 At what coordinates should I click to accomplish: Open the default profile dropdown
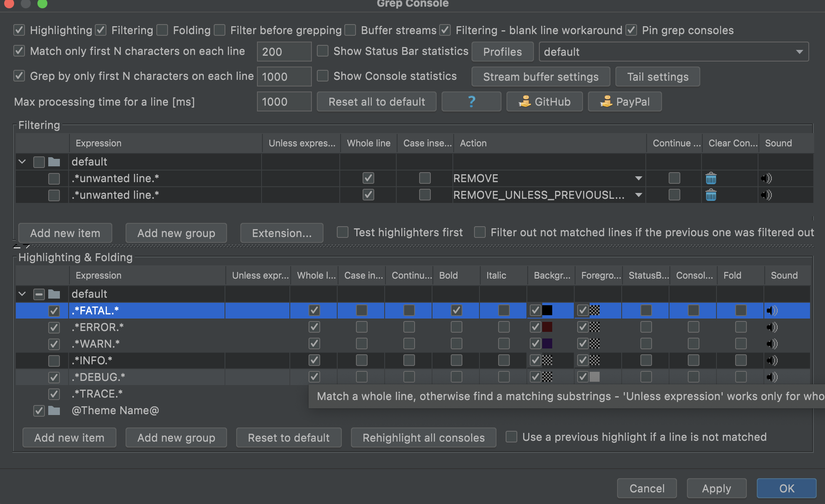coord(674,52)
